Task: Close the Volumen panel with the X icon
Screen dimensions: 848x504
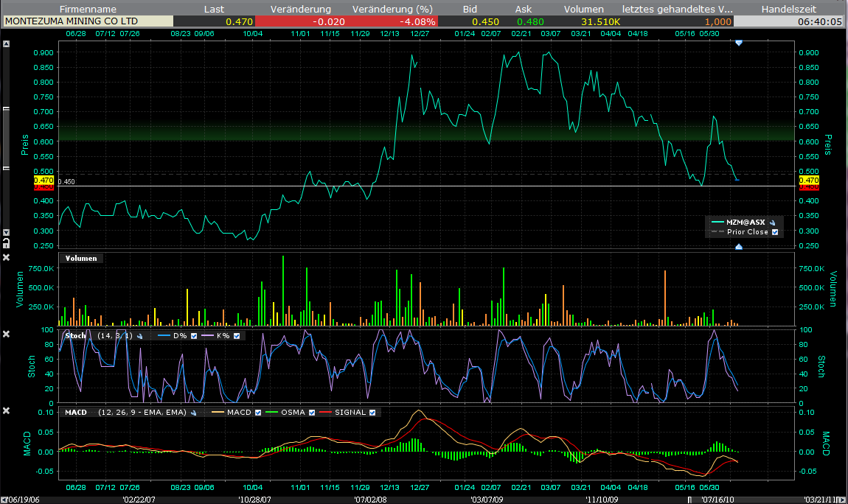Action: (7, 257)
